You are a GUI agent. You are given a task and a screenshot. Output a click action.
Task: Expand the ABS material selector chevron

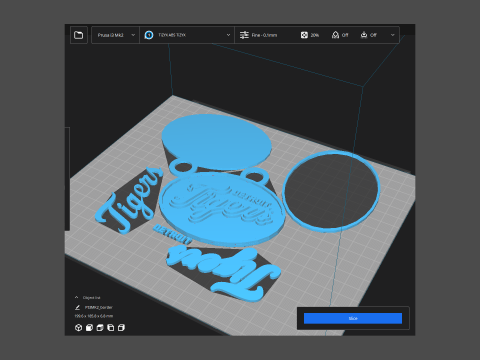click(x=228, y=35)
